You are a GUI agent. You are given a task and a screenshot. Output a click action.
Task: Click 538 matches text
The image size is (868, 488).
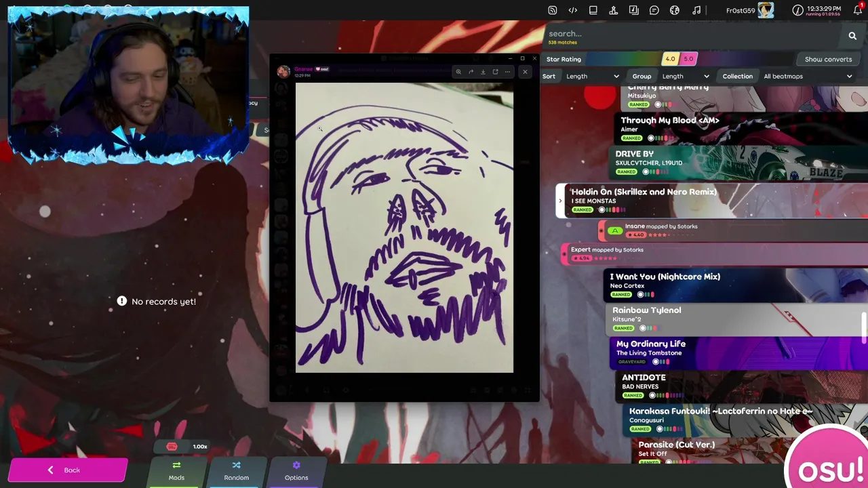[562, 43]
